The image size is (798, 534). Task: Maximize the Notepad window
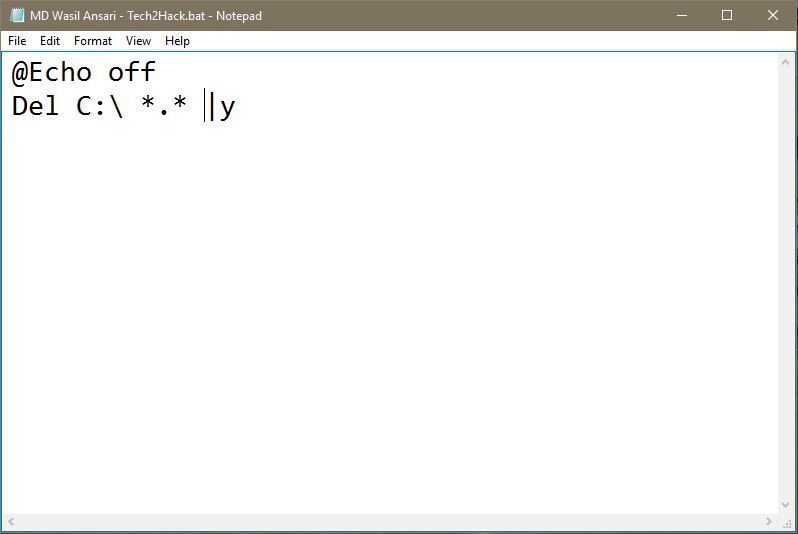[x=727, y=15]
